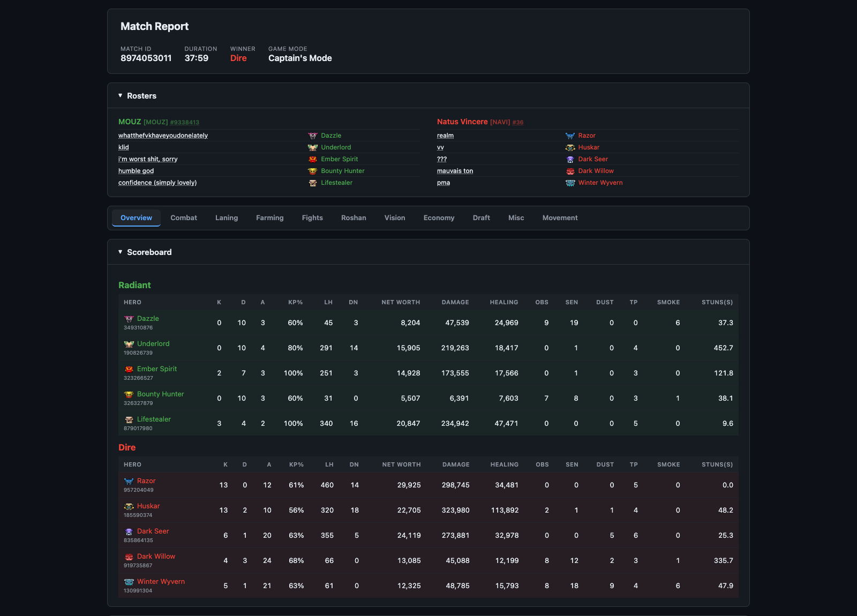This screenshot has width=857, height=616.
Task: Click the Natus Vincere team ID #36
Action: pos(517,123)
